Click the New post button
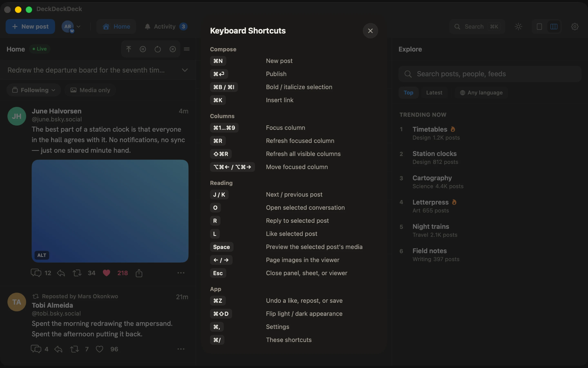 tap(30, 27)
